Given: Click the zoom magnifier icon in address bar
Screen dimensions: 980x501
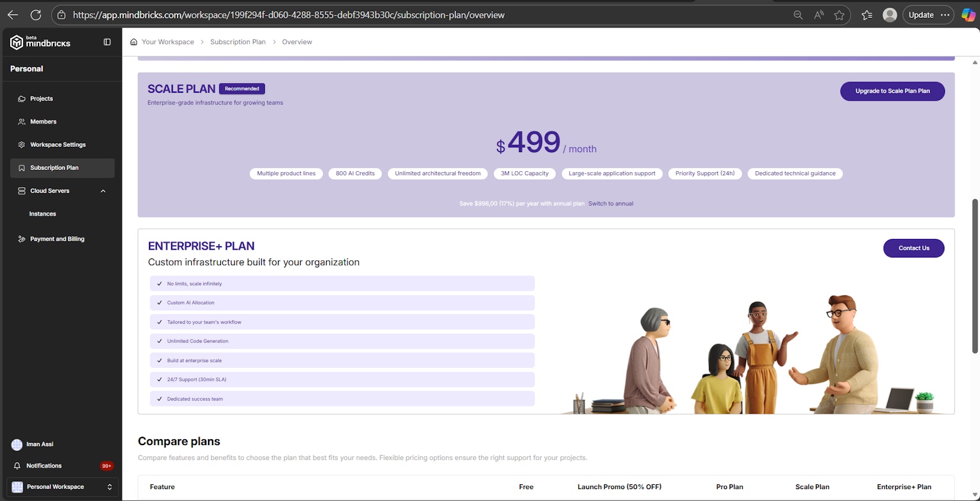Looking at the screenshot, I should [x=798, y=15].
